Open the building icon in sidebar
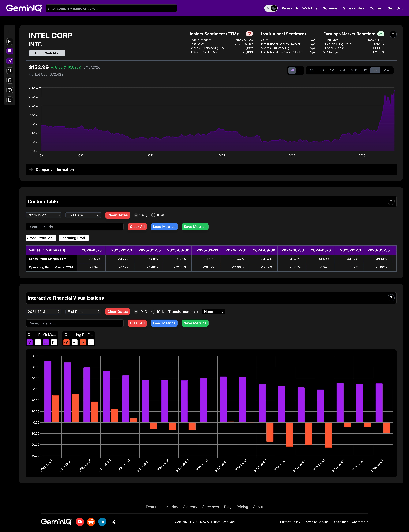The height and width of the screenshot is (532, 409). (10, 100)
